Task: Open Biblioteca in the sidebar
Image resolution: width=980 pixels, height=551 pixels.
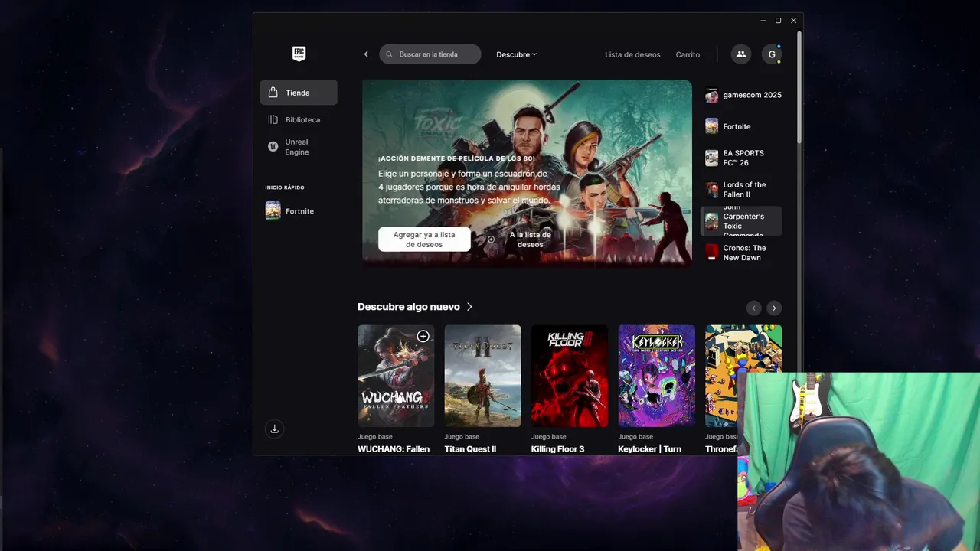Action: pyautogui.click(x=299, y=119)
